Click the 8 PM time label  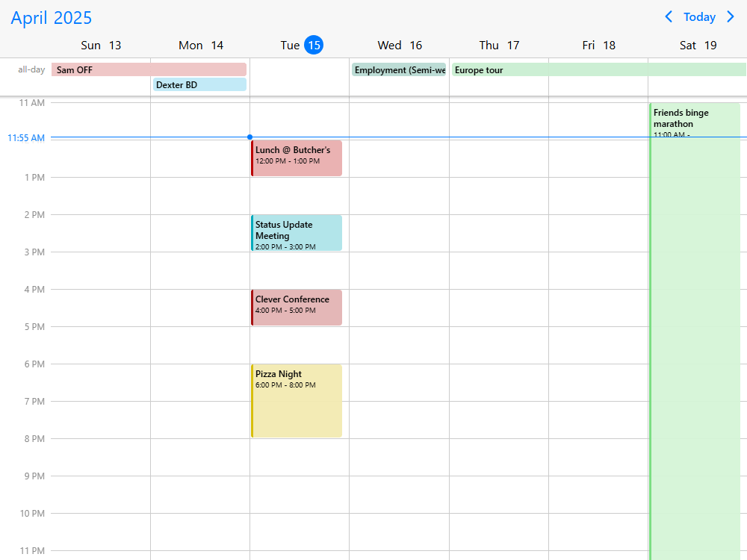click(x=35, y=438)
